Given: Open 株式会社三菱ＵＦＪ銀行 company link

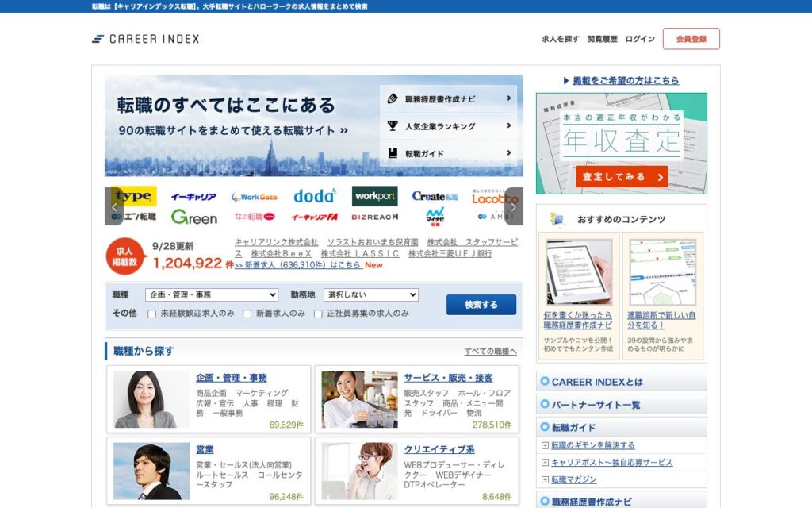Looking at the screenshot, I should tap(450, 253).
